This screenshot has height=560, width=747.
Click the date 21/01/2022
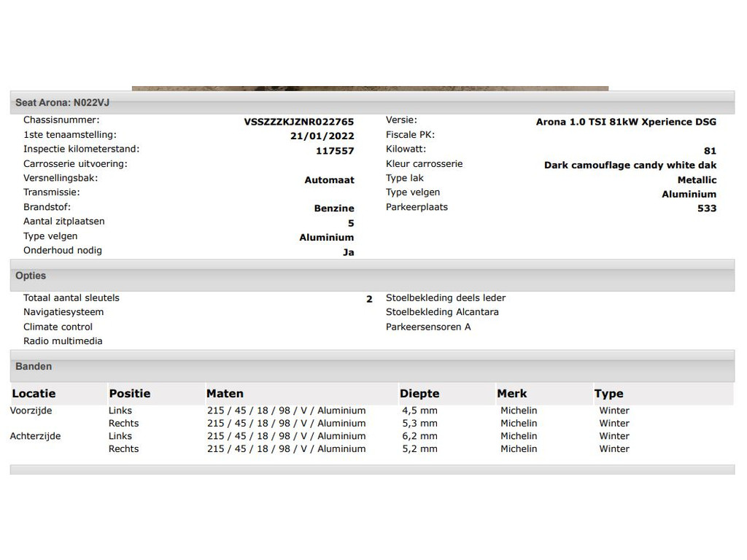pos(322,136)
